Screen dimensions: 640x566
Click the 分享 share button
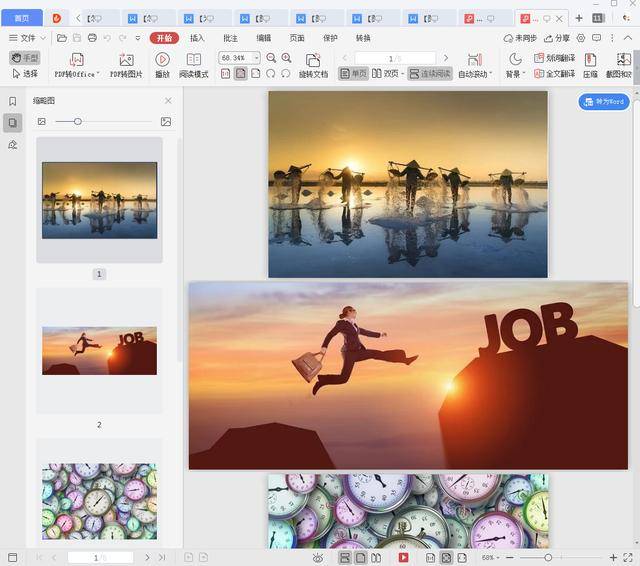pos(557,38)
